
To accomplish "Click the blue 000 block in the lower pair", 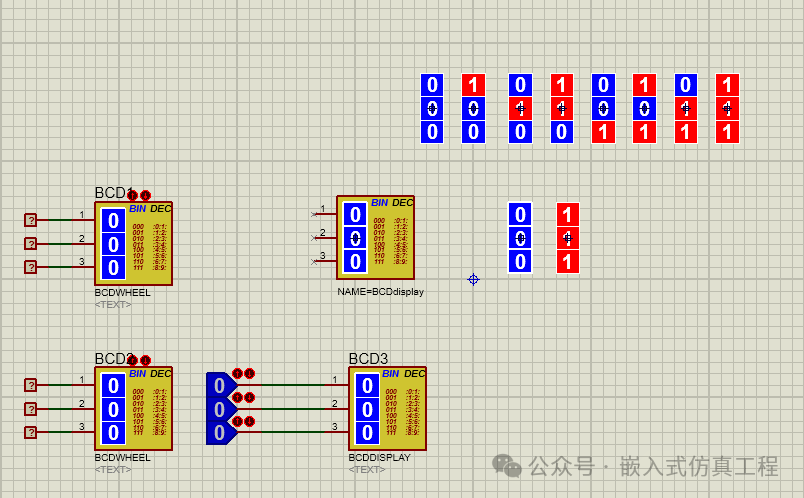I will pyautogui.click(x=520, y=238).
